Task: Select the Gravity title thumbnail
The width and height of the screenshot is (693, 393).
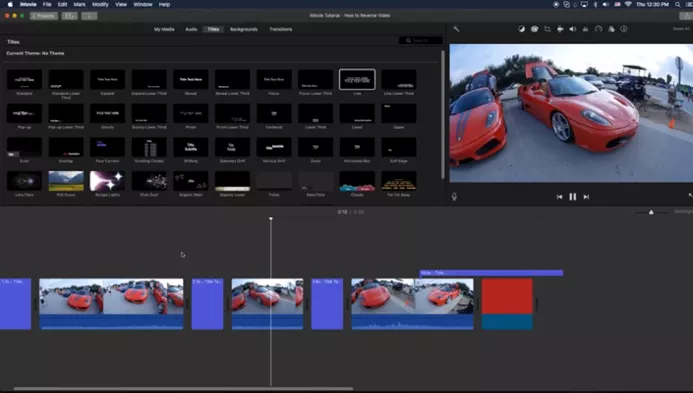Action: [107, 114]
